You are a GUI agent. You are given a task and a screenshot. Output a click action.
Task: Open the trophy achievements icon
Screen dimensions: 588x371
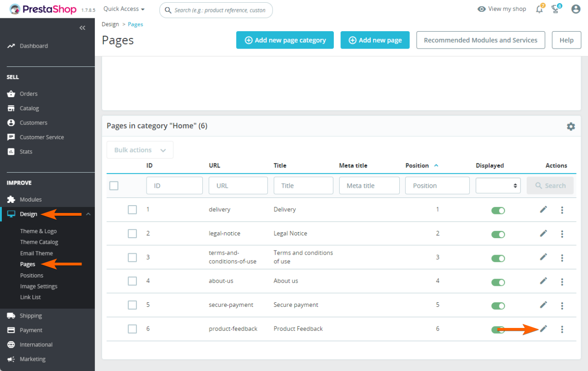click(555, 9)
